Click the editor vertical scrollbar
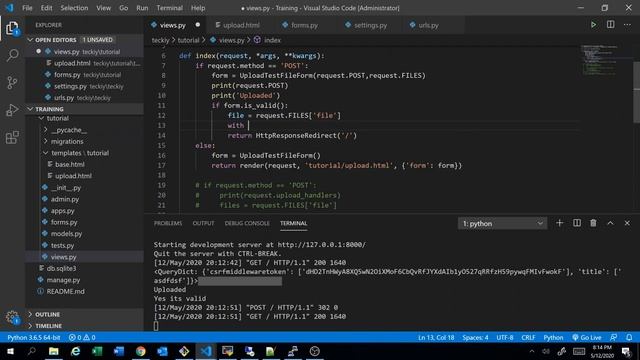 [x=636, y=92]
